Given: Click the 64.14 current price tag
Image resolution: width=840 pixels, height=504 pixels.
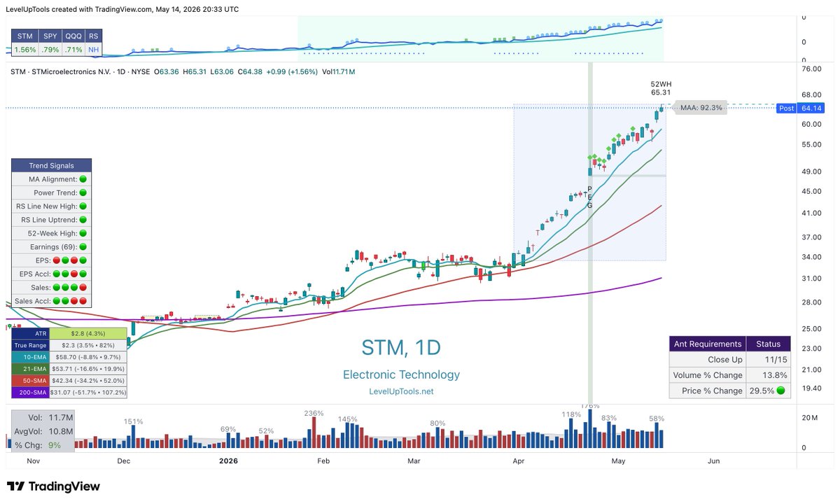Looking at the screenshot, I should (811, 108).
